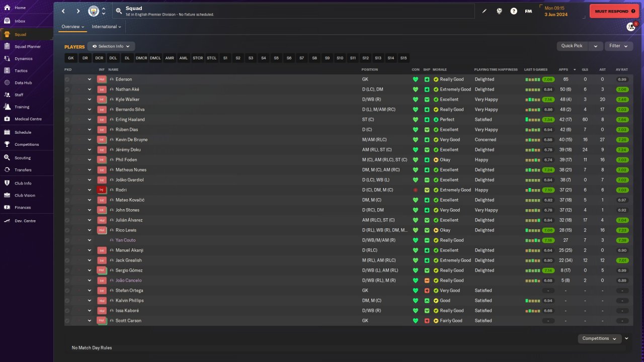
Task: Select the GK position slot
Action: (71, 58)
